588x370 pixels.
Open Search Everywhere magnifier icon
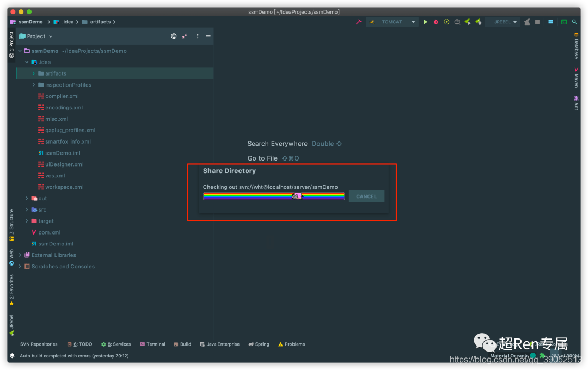click(x=574, y=22)
